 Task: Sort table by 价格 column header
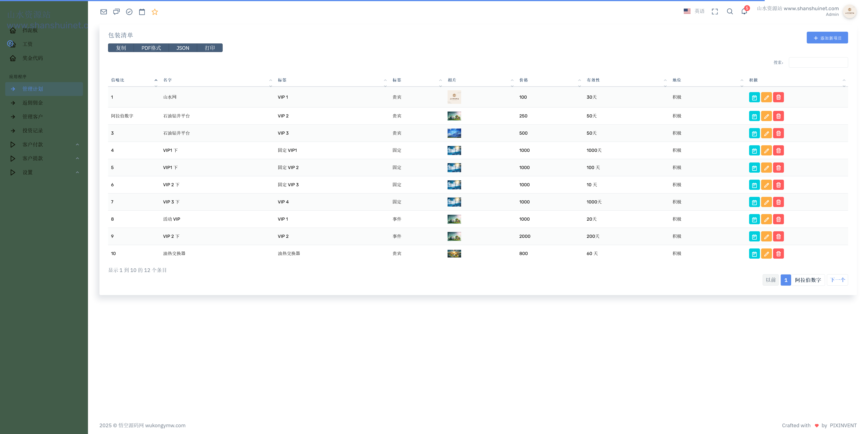[x=524, y=80]
